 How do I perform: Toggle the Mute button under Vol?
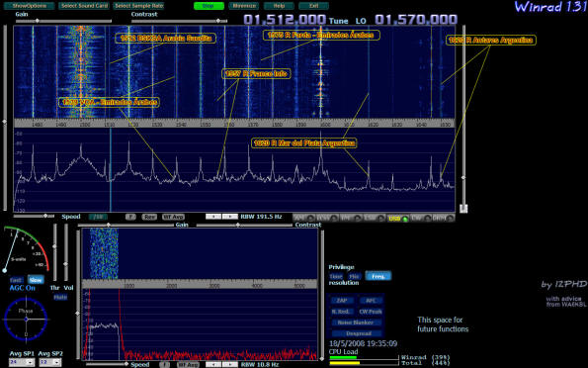click(x=60, y=297)
